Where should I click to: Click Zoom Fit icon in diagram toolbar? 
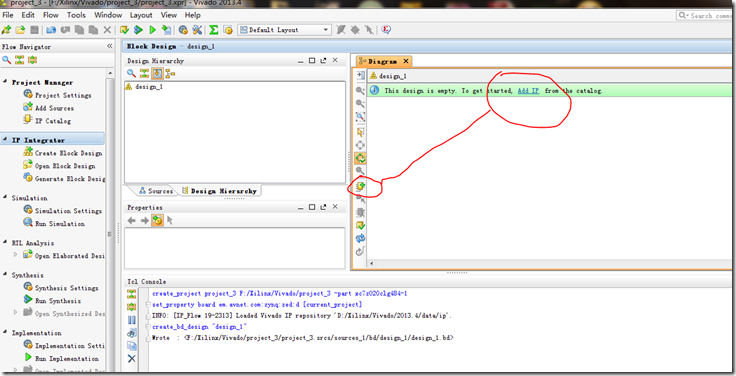360,116
